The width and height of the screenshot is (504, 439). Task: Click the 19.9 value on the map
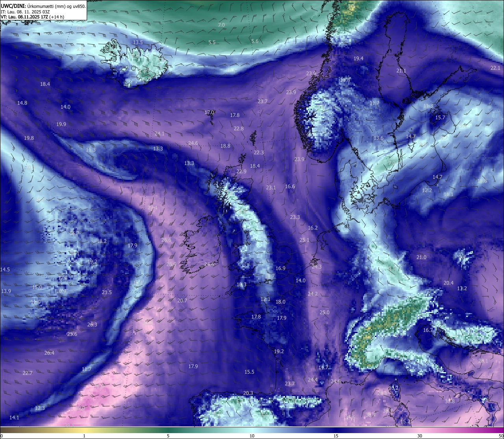tap(61, 124)
